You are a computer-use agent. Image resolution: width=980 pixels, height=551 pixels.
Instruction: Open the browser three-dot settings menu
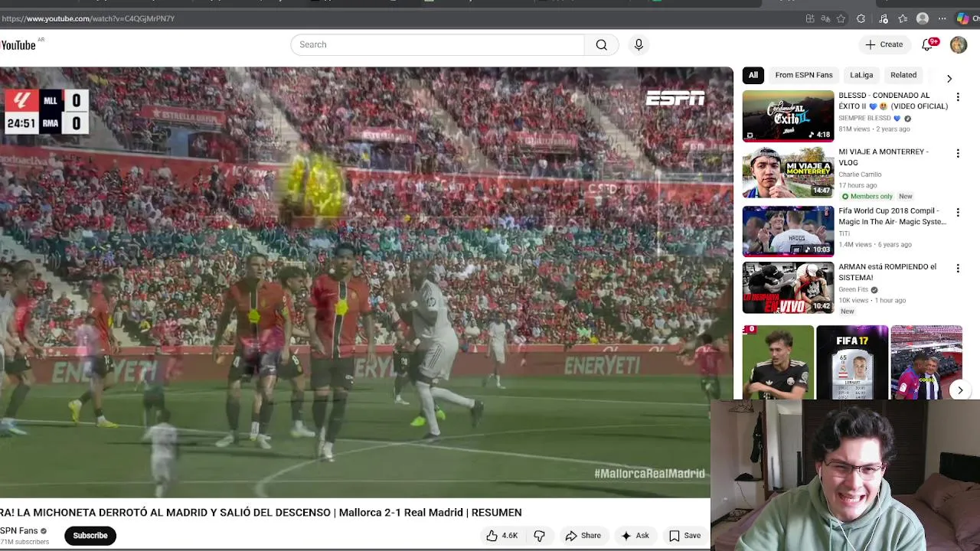click(942, 18)
